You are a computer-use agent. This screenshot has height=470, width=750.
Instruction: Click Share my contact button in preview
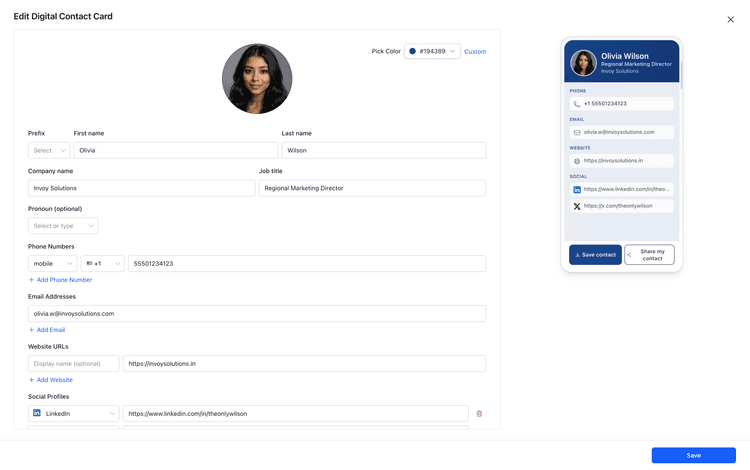pyautogui.click(x=650, y=255)
